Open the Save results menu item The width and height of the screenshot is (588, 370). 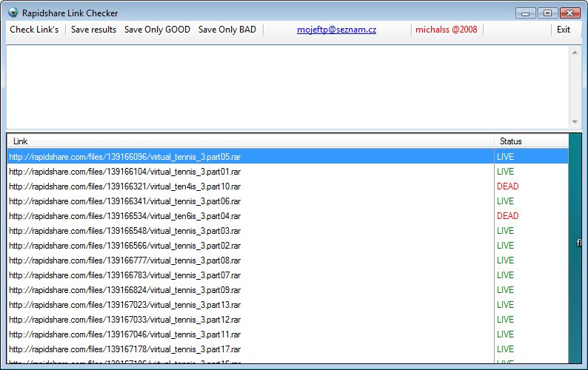[94, 30]
